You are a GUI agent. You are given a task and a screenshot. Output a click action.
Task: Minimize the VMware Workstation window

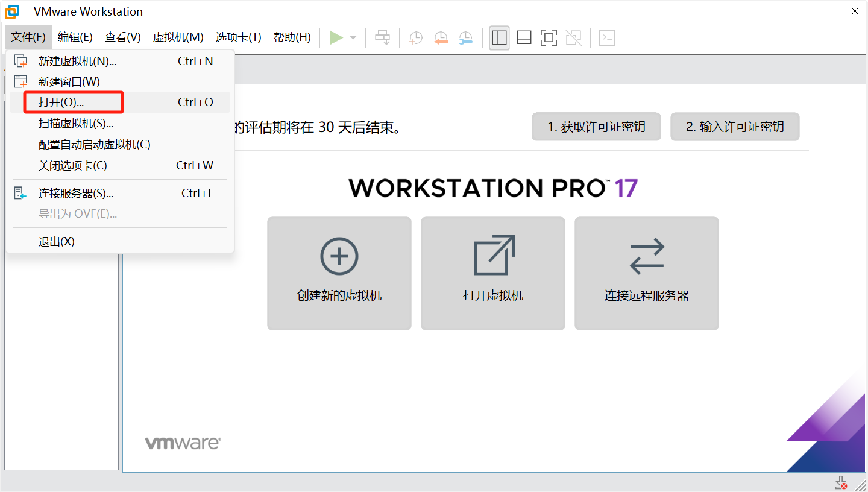tap(813, 11)
